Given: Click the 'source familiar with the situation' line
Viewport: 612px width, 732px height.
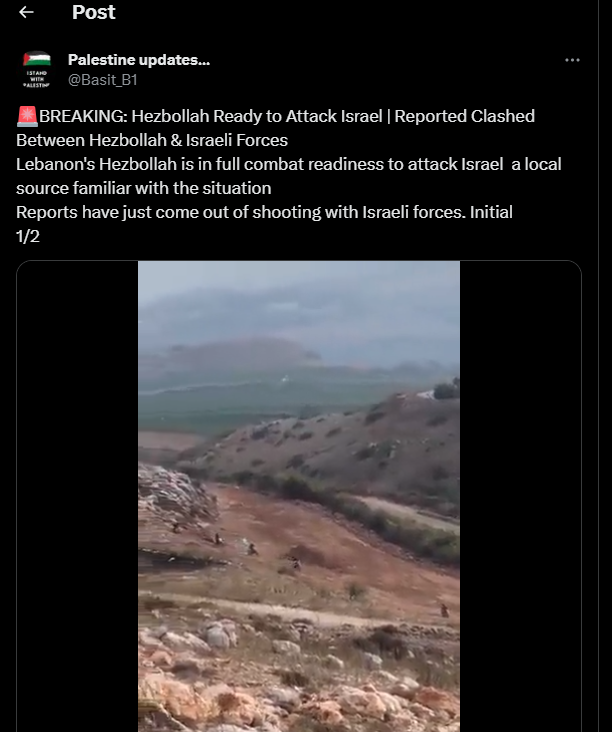Looking at the screenshot, I should point(144,188).
